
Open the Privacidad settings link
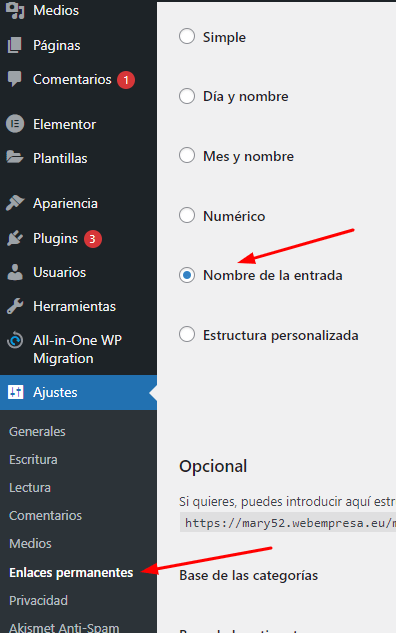[38, 600]
